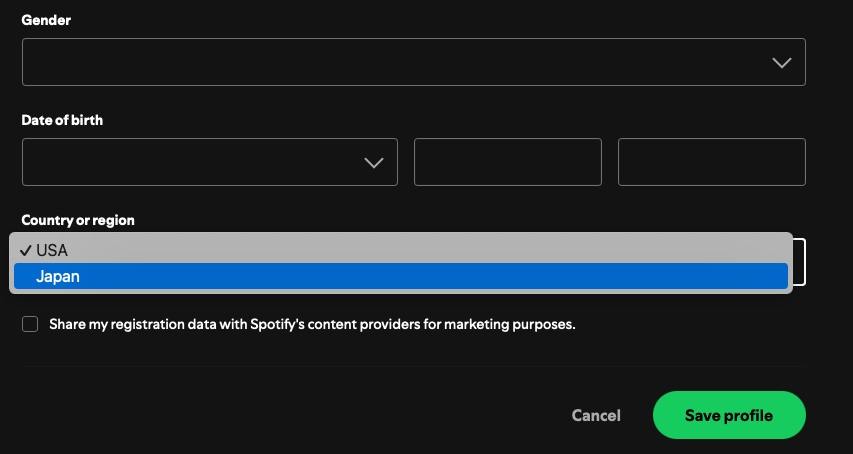Screen dimensions: 853x454
Task: Select Japan from the country list
Action: 400,277
